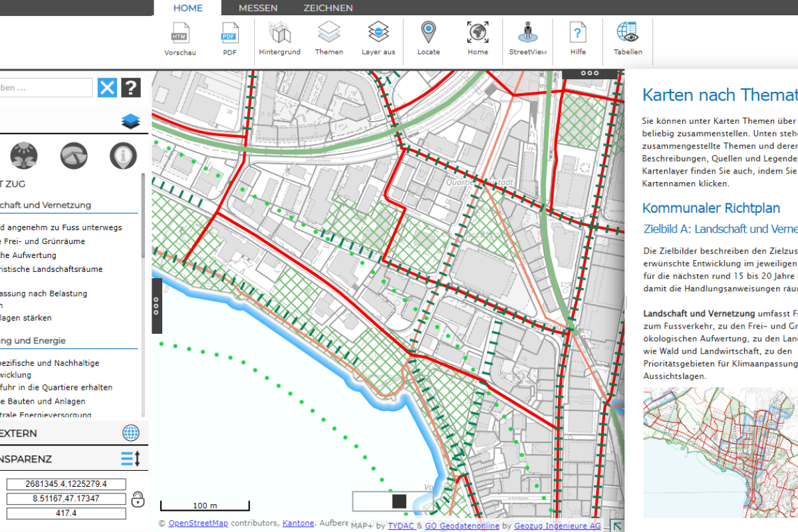Switch to the ZEICHNEN tab
Viewport: 798px width, 532px height.
coord(328,8)
